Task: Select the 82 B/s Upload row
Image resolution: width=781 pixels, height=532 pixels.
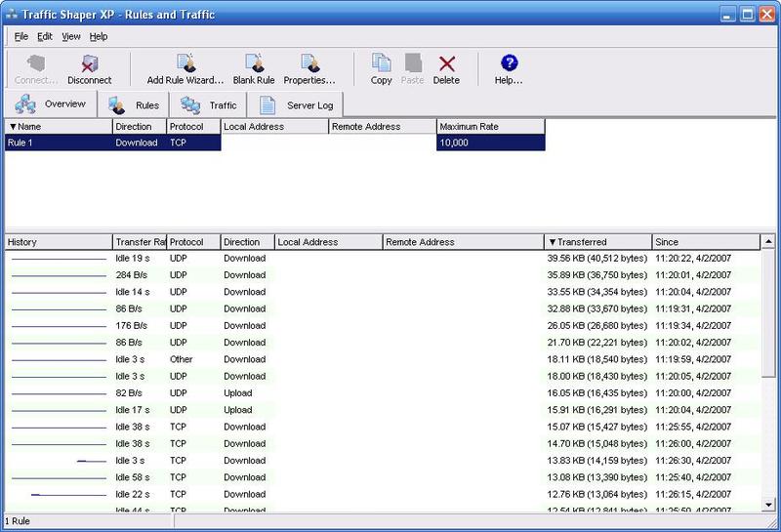Action: 383,393
